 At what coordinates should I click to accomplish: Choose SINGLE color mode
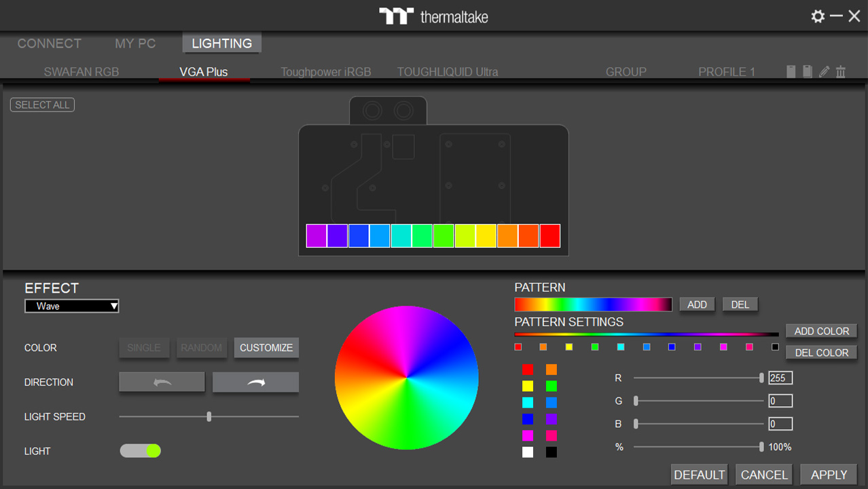(x=144, y=348)
